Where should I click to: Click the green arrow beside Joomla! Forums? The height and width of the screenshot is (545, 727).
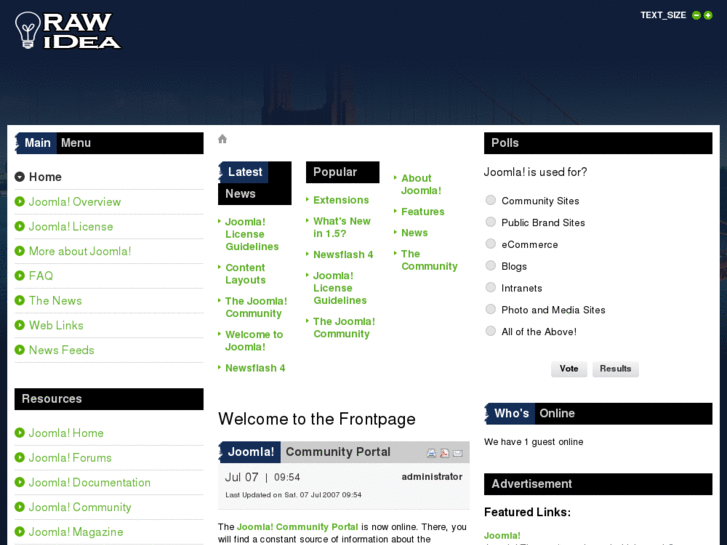[x=19, y=457]
